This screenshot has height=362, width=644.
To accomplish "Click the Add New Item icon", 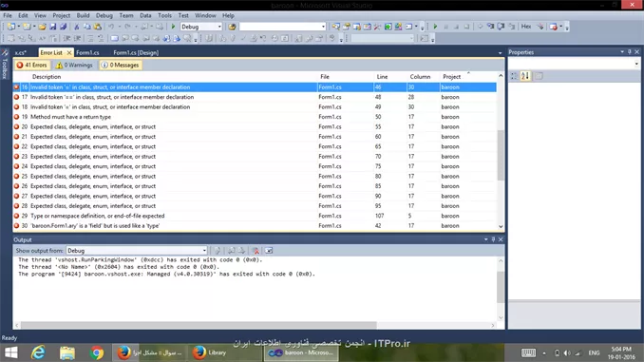I will point(27,27).
